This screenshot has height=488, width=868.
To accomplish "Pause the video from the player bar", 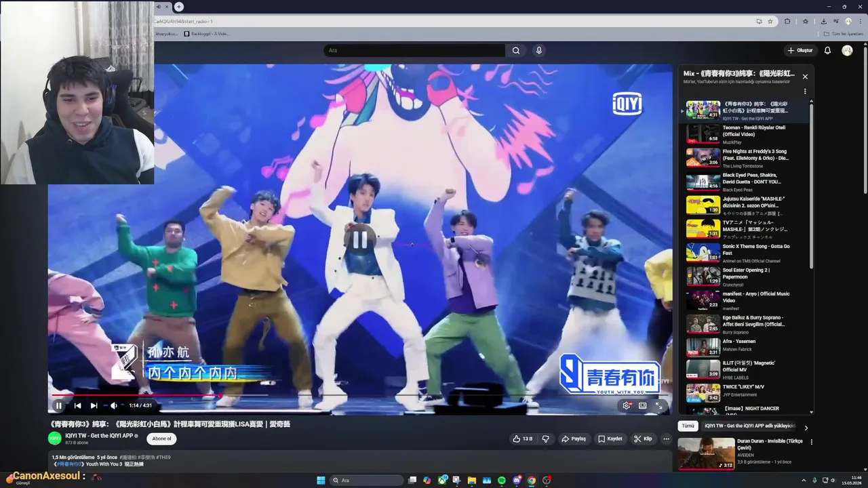I will 58,405.
